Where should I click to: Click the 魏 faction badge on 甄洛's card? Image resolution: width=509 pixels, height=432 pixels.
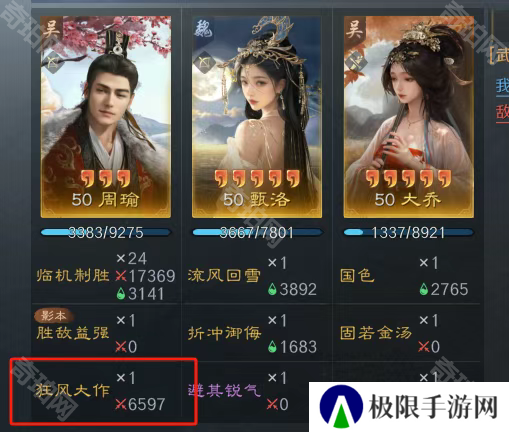[204, 29]
